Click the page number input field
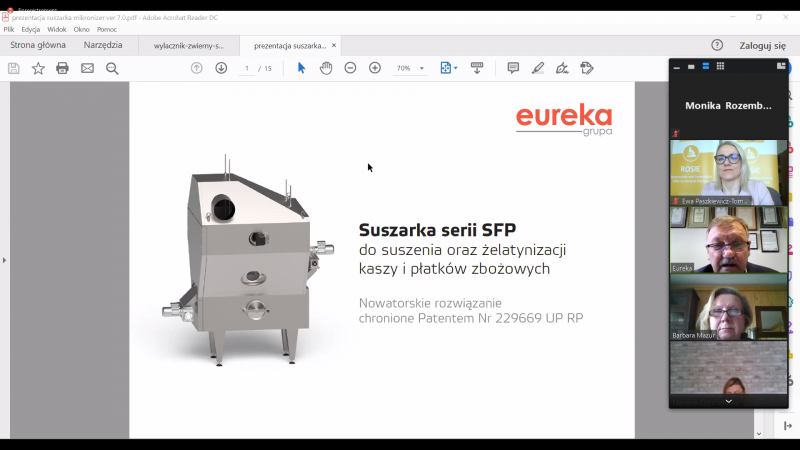Image resolution: width=800 pixels, height=450 pixels. [247, 68]
